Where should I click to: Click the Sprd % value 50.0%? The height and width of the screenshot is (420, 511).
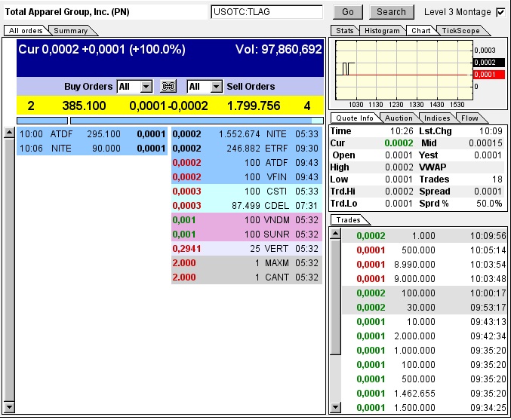(489, 203)
